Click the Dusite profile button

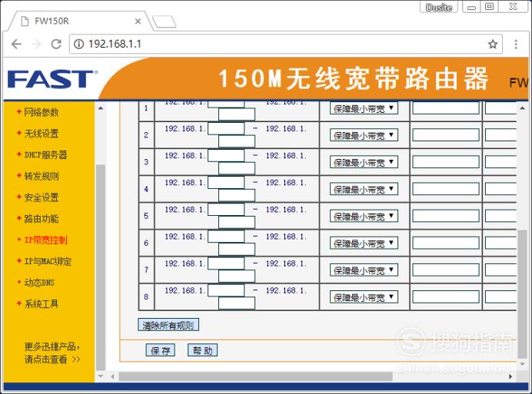(x=439, y=7)
